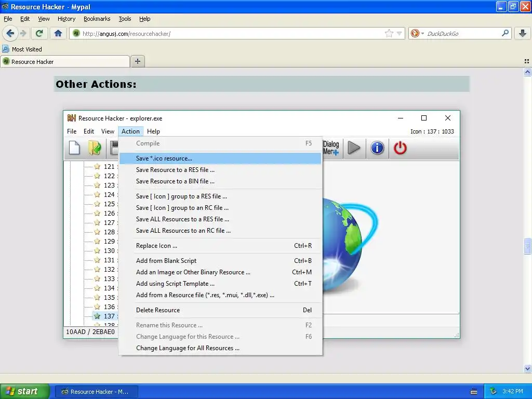
Task: Reload the current page
Action: tap(39, 33)
